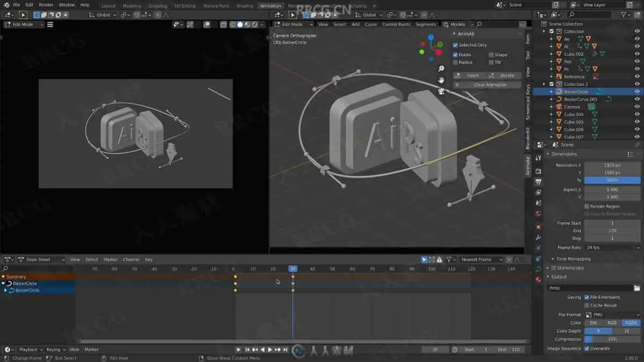Click the Clear Animation button
Viewport: 644px width, 362px height.
pos(487,85)
